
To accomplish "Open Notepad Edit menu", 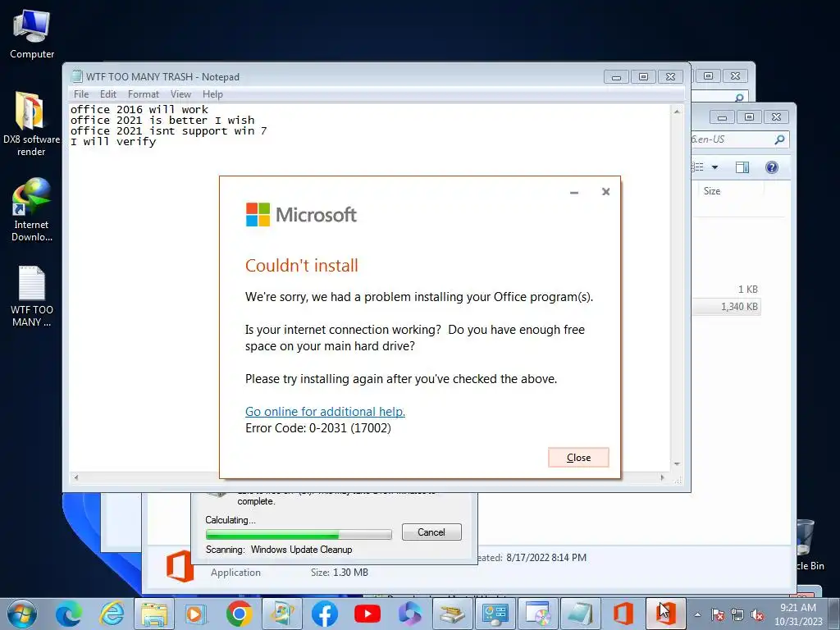I will pyautogui.click(x=108, y=94).
